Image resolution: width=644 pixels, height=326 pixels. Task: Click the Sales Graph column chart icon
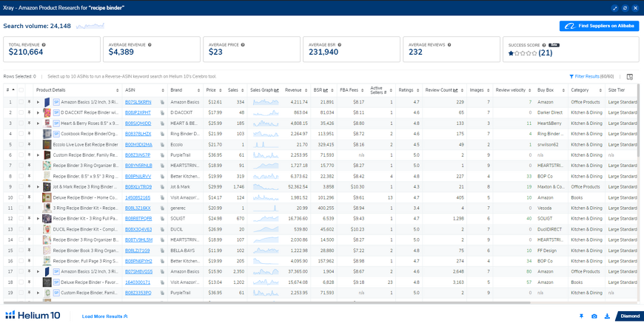tap(276, 89)
